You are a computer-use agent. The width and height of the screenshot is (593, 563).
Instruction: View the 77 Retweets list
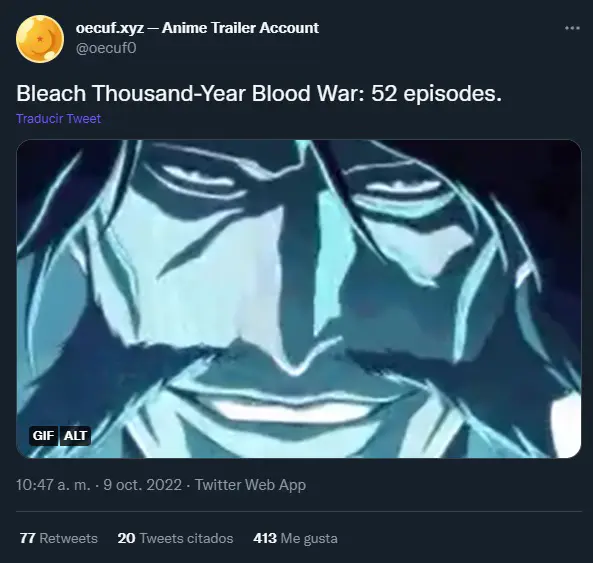pos(59,538)
